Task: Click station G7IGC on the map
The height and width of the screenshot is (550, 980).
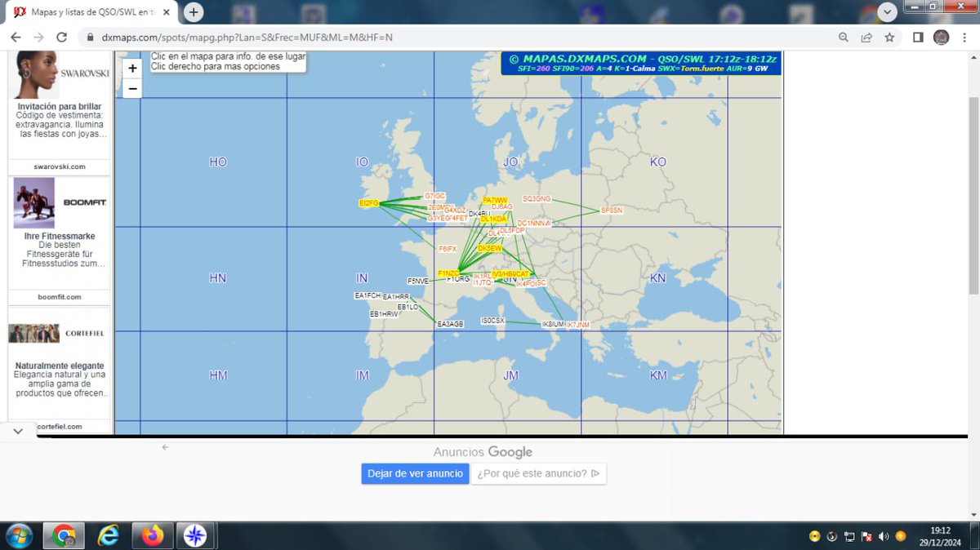Action: 435,196
